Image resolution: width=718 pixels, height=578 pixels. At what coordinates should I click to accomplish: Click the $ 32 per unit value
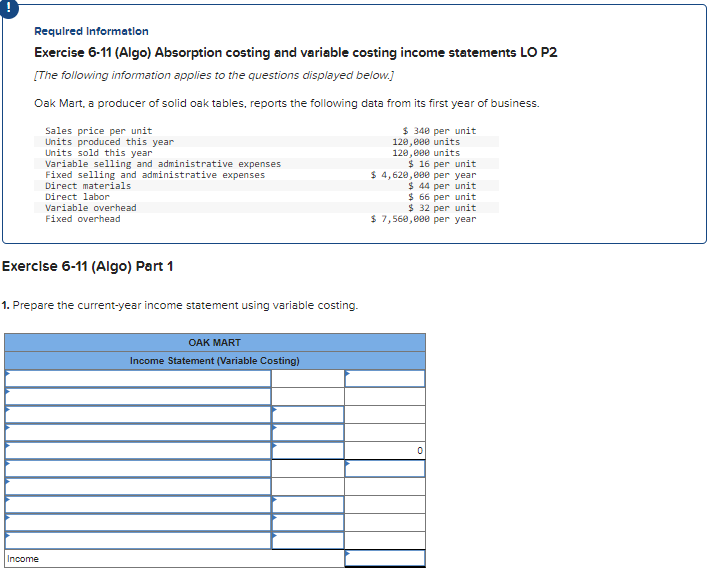(442, 208)
